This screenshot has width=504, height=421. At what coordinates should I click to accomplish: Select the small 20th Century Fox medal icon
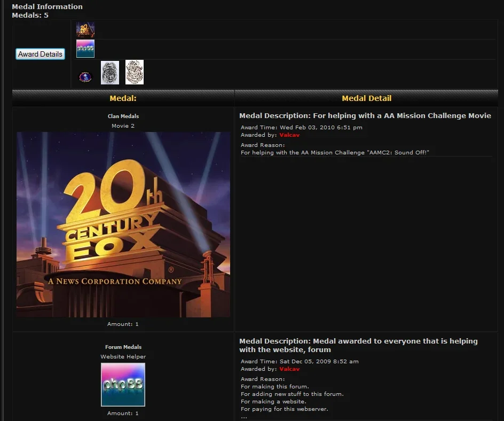coord(85,29)
